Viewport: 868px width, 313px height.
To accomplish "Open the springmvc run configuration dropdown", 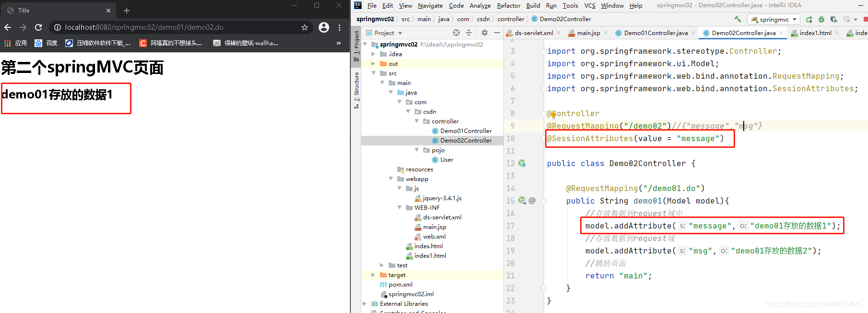I will point(774,19).
